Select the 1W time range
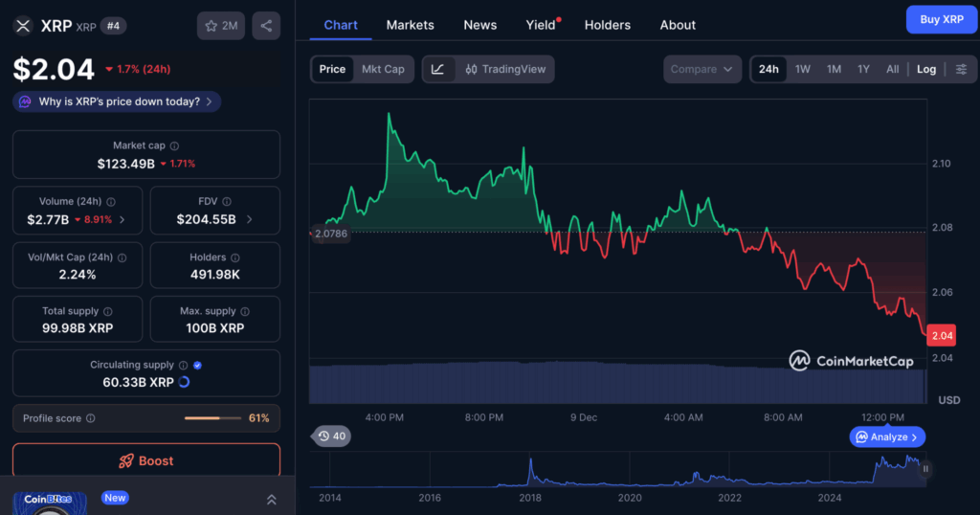This screenshot has width=980, height=515. pos(803,69)
